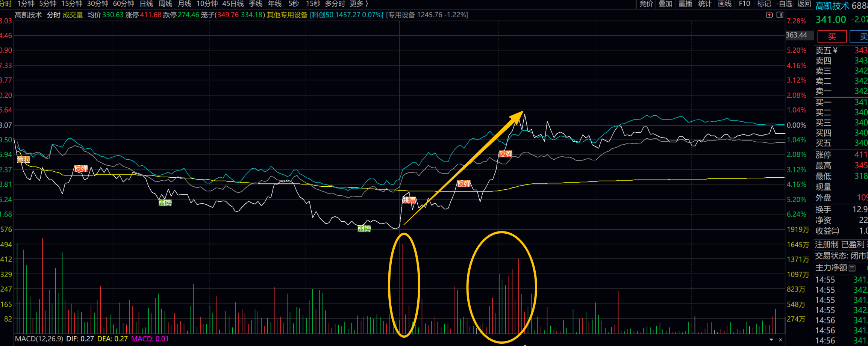Toggle the side panel layout icon

coord(780,15)
